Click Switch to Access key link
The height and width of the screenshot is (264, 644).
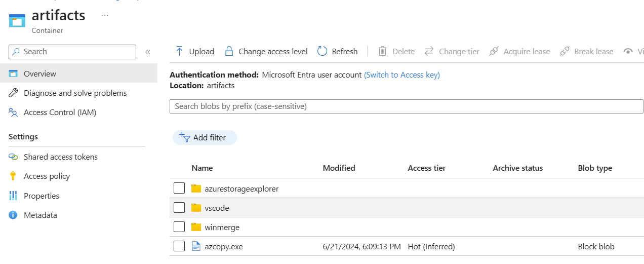point(402,75)
